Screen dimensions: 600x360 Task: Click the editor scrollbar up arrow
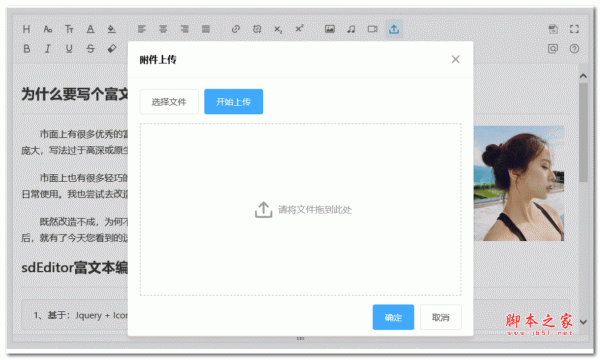583,76
